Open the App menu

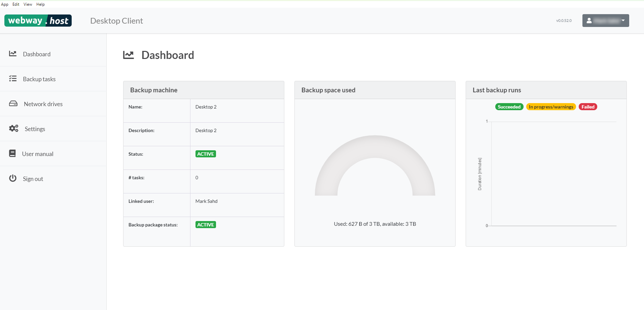pyautogui.click(x=4, y=4)
